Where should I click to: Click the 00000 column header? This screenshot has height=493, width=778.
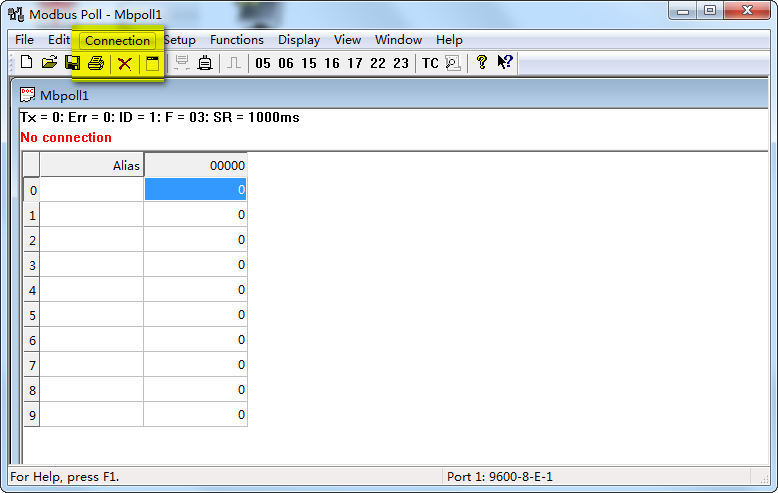click(x=195, y=165)
